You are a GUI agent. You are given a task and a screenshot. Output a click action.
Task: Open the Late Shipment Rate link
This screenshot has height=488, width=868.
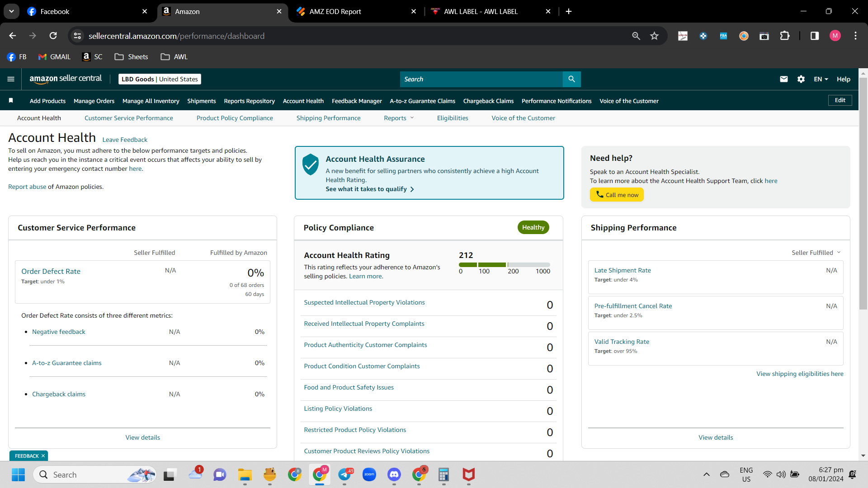[623, 271]
